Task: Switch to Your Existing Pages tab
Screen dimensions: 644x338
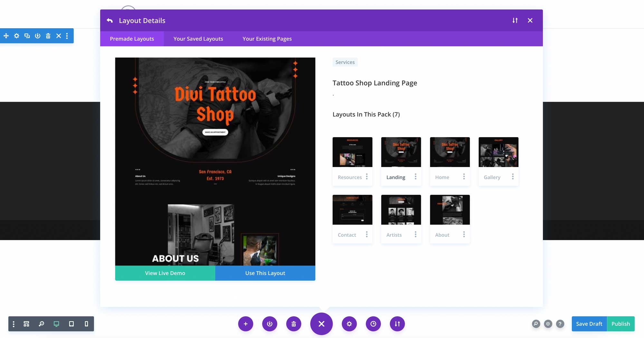Action: coord(267,39)
